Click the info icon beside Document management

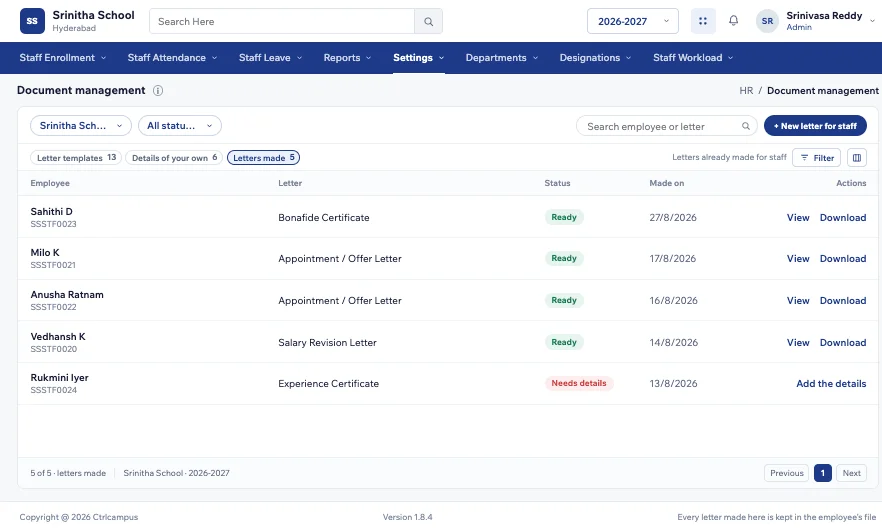tap(158, 91)
